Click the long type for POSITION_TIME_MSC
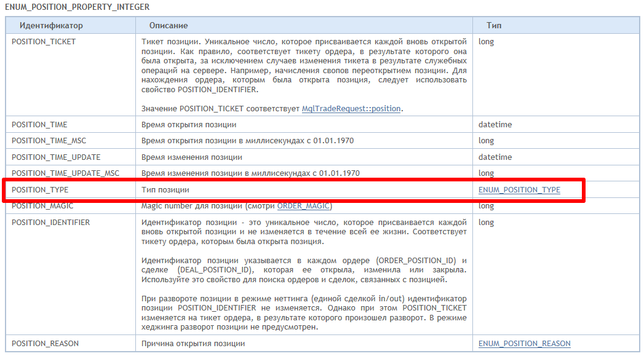This screenshot has height=356, width=644. (x=486, y=141)
